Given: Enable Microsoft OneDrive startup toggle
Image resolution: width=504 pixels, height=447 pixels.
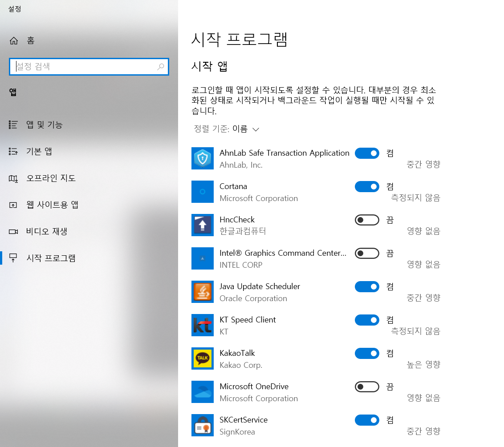Looking at the screenshot, I should pos(367,387).
